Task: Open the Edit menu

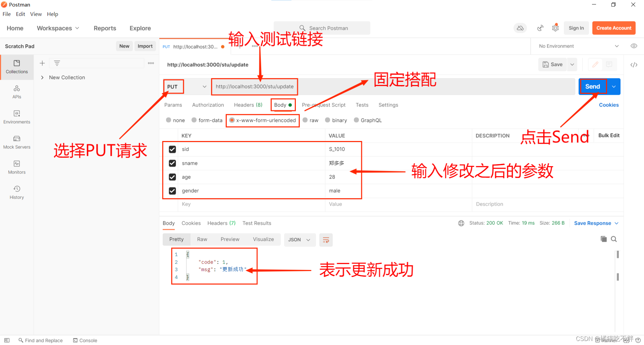Action: click(x=20, y=14)
